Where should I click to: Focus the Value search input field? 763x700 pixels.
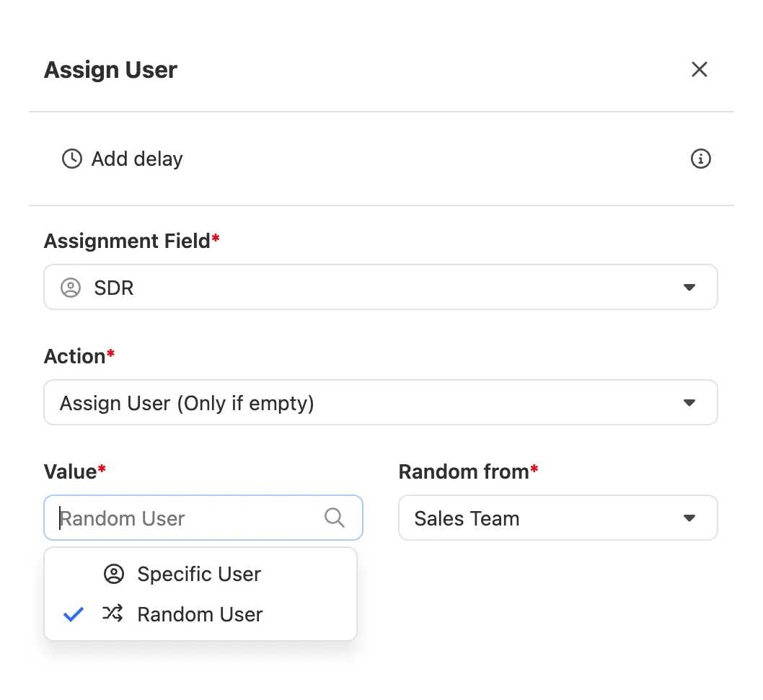[203, 518]
